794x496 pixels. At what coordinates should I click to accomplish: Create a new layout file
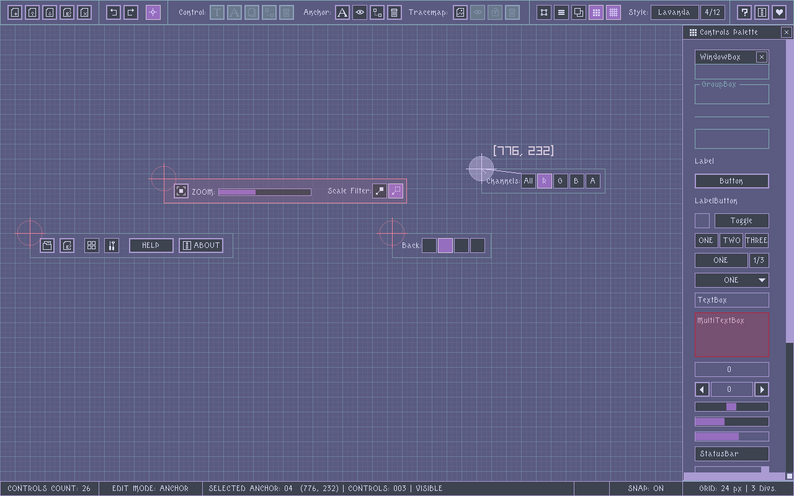click(x=15, y=12)
